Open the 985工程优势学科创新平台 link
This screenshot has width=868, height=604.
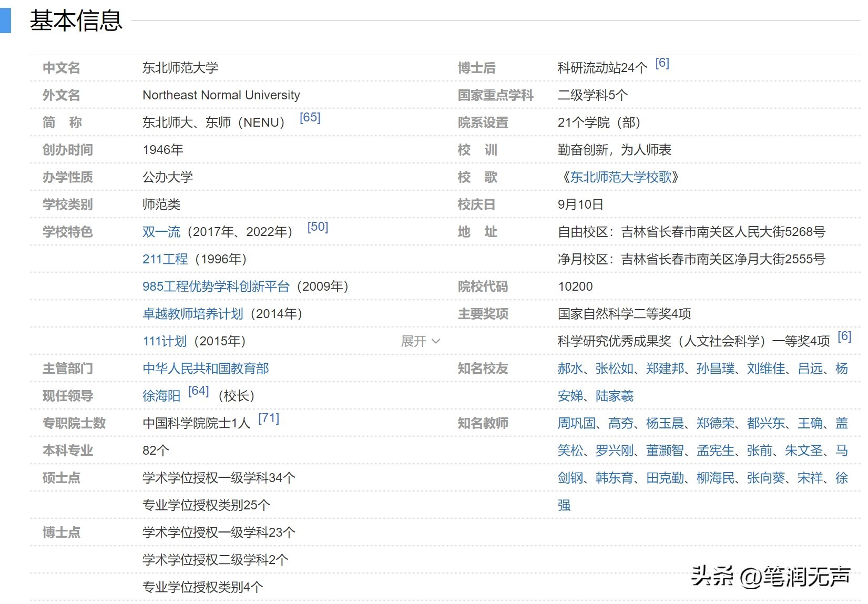[x=216, y=286]
